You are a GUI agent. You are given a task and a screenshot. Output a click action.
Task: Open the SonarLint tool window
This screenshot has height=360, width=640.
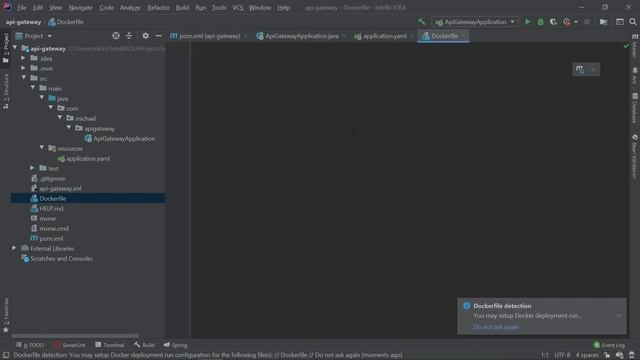pyautogui.click(x=69, y=345)
